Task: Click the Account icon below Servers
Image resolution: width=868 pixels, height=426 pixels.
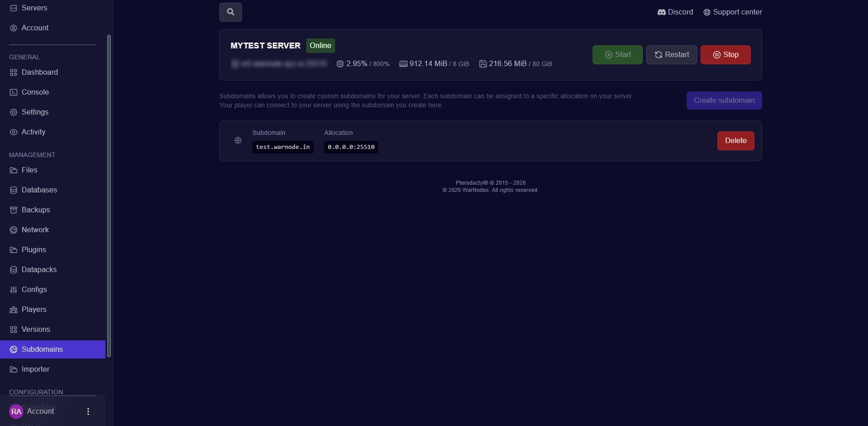Action: click(14, 28)
